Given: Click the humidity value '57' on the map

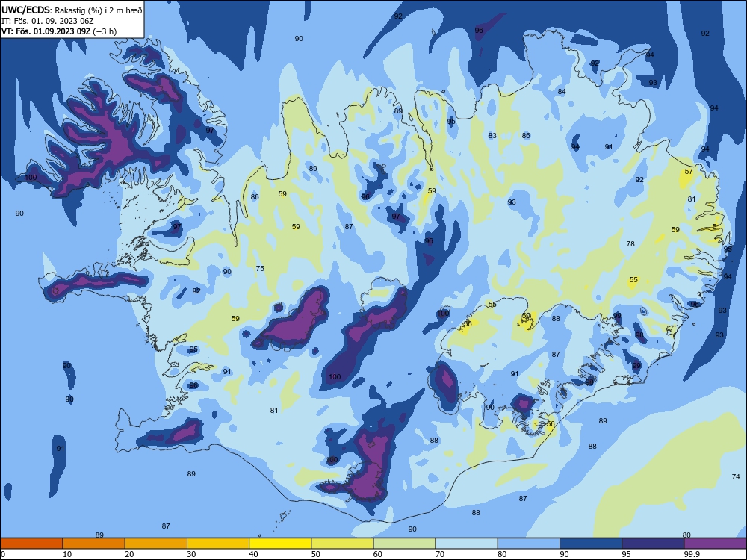Looking at the screenshot, I should pos(689,172).
